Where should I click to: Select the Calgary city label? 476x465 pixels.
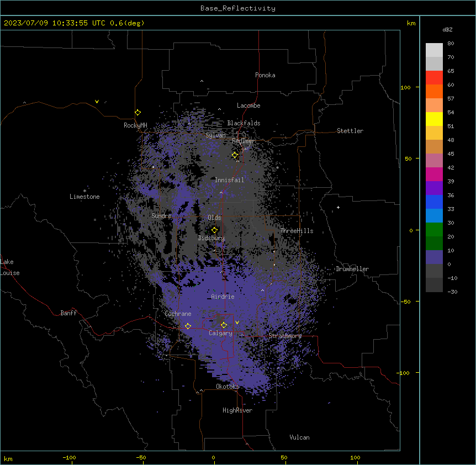(220, 333)
